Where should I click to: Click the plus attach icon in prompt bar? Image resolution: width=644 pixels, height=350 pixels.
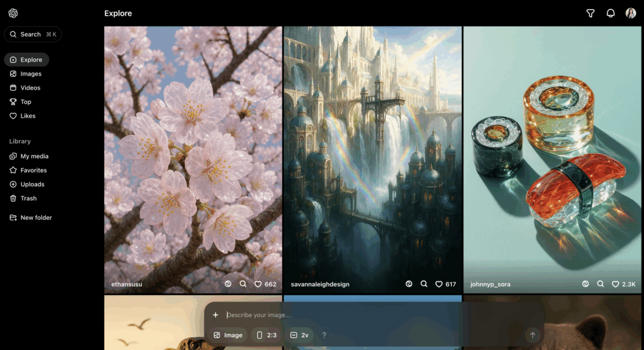tap(216, 315)
